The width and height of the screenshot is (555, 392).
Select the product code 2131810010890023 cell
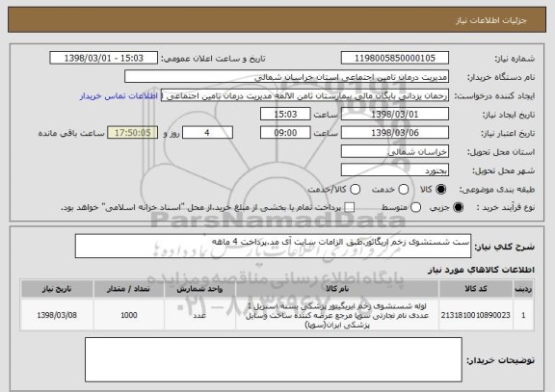tap(475, 315)
